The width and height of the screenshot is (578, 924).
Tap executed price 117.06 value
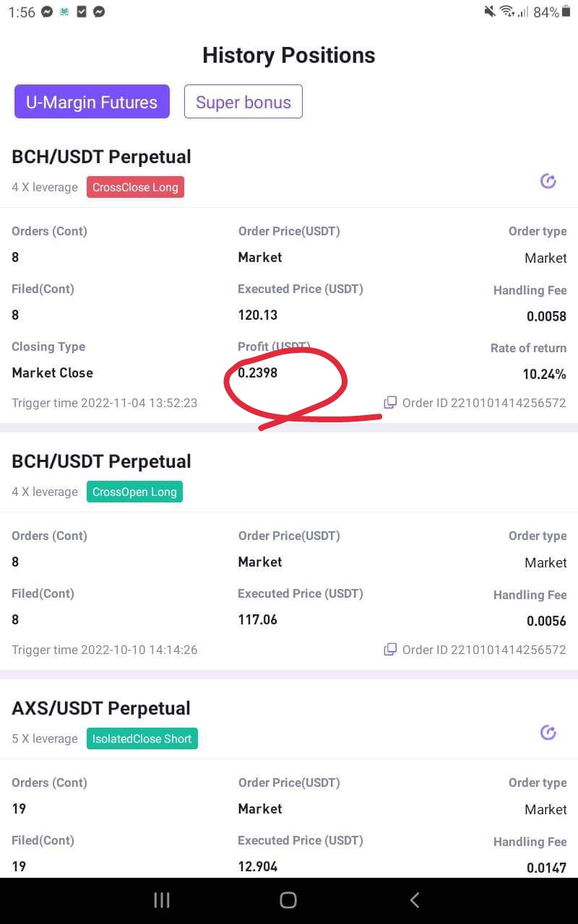tap(258, 619)
